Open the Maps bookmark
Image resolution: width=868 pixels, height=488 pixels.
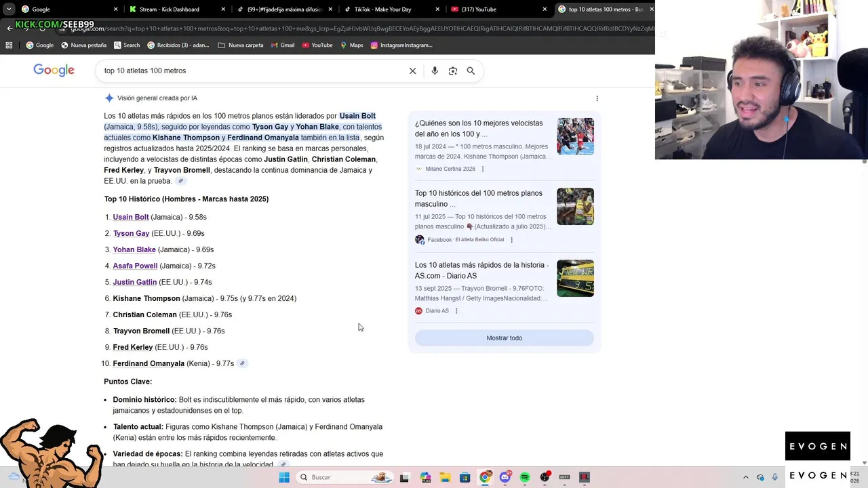pyautogui.click(x=351, y=45)
